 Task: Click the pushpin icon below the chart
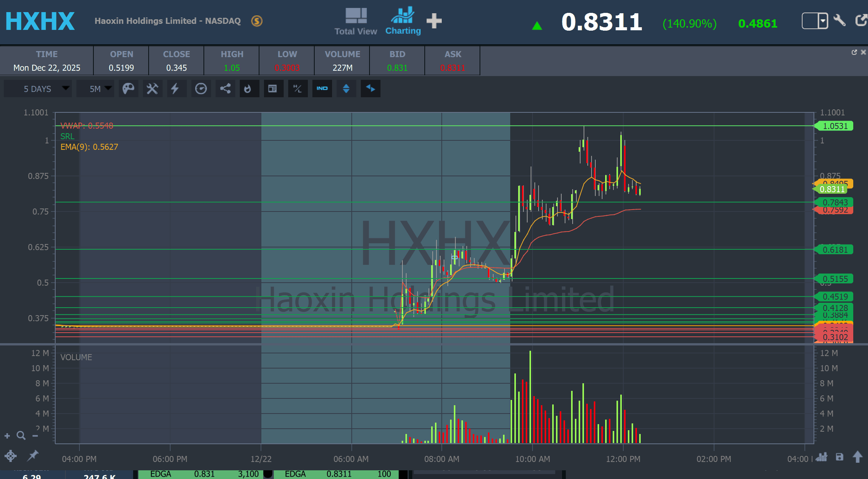tap(33, 455)
